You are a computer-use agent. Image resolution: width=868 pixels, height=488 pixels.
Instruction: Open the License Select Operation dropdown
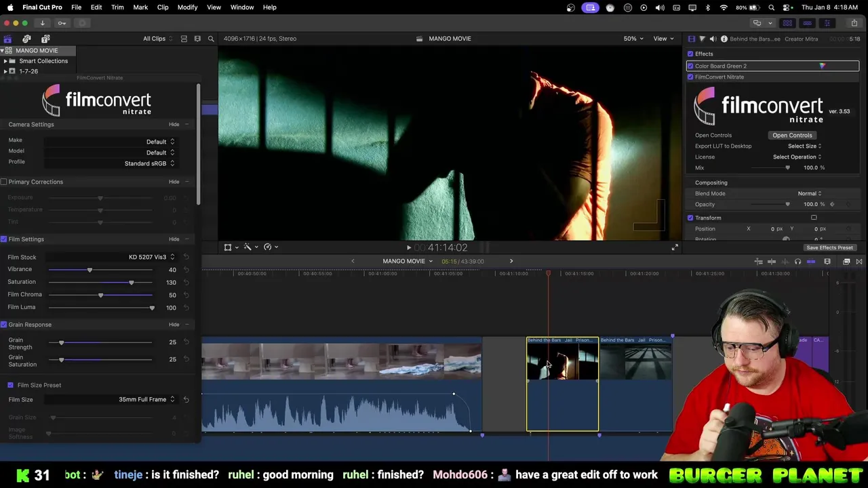click(797, 157)
